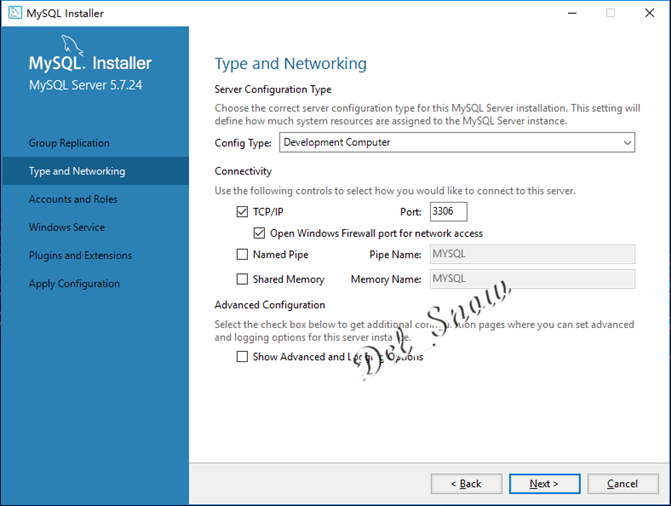The height and width of the screenshot is (506, 671).
Task: Enable the Shared Memory checkbox
Action: point(242,279)
